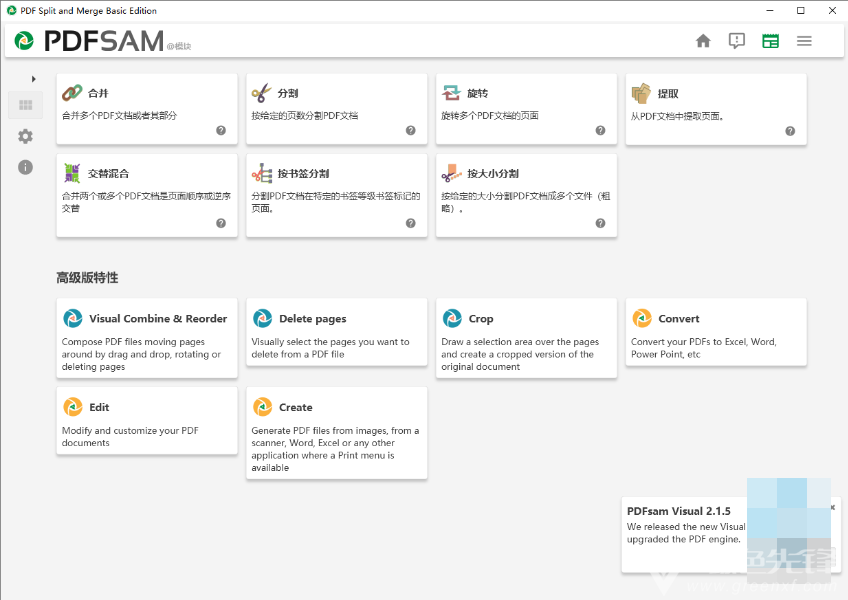Open help for the 按大小分割 module
Image resolution: width=848 pixels, height=600 pixels.
[600, 223]
